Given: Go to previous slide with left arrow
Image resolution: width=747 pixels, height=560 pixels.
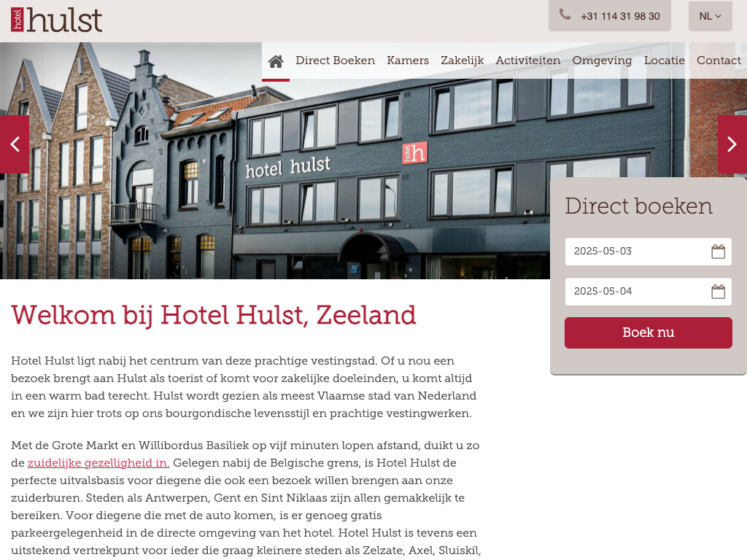Looking at the screenshot, I should click(x=15, y=144).
